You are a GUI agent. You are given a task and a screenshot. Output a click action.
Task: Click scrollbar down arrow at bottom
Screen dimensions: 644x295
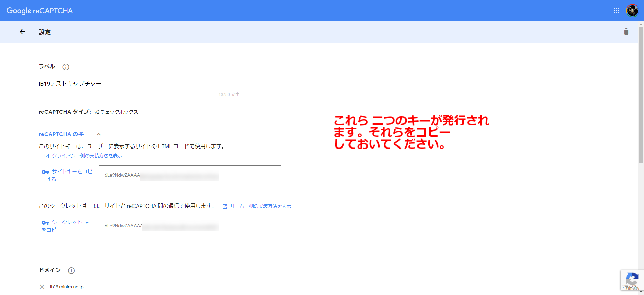coord(641,292)
